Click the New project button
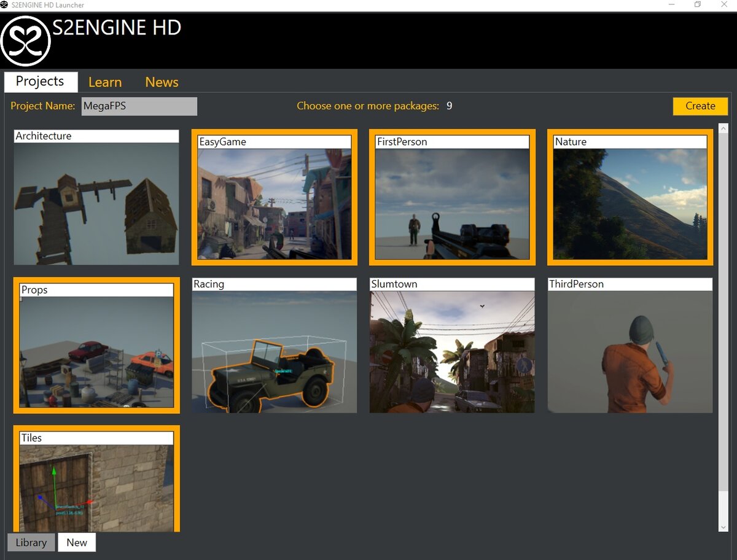Screen dimensions: 737x560 [77, 542]
